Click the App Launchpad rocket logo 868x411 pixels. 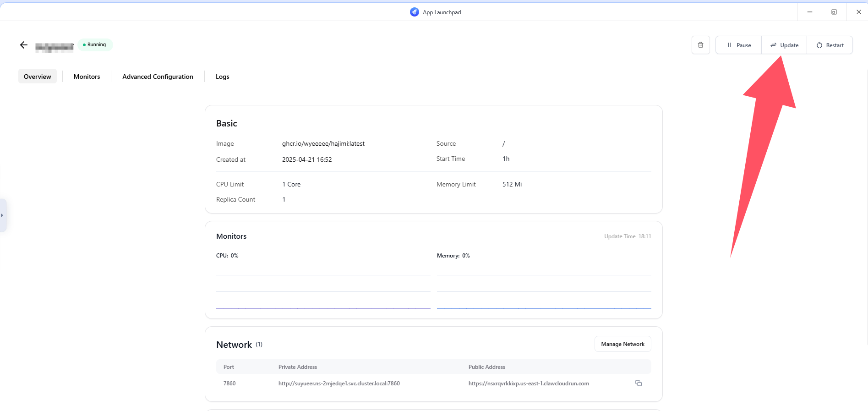(415, 12)
